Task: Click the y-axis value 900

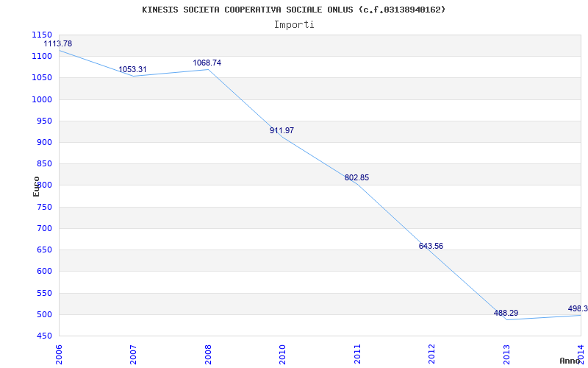Action: tap(44, 142)
